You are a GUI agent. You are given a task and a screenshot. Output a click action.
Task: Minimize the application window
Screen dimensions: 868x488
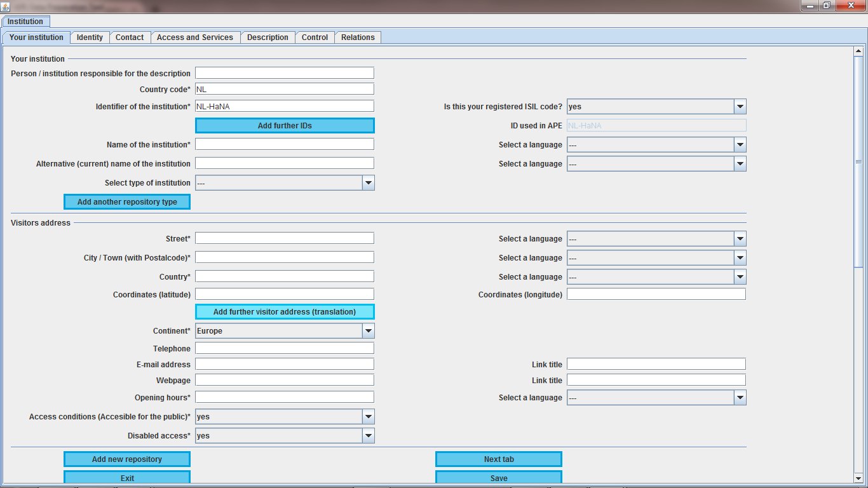(x=810, y=5)
